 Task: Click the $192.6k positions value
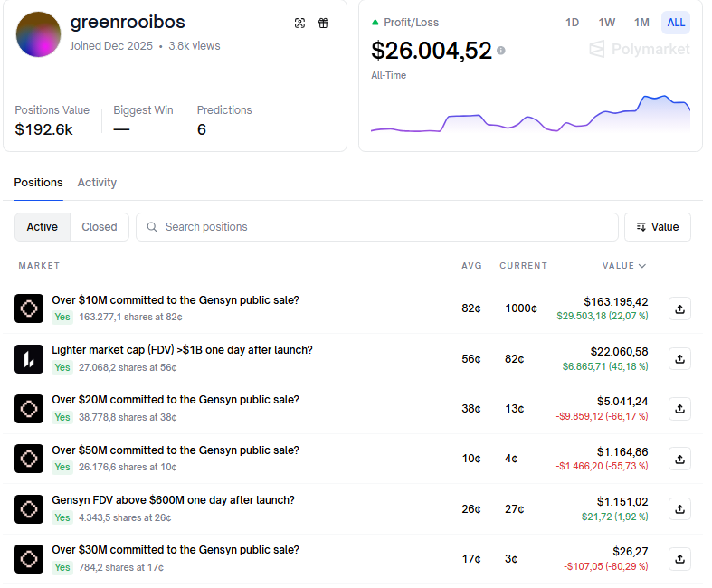(43, 129)
